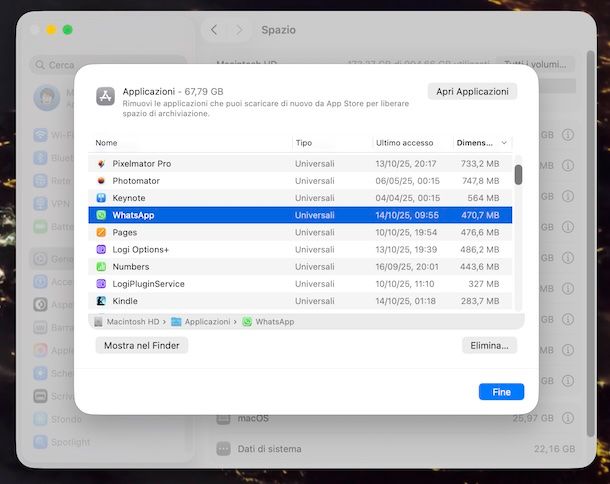
Task: Click the yellow minimize window button
Action: pos(51,30)
